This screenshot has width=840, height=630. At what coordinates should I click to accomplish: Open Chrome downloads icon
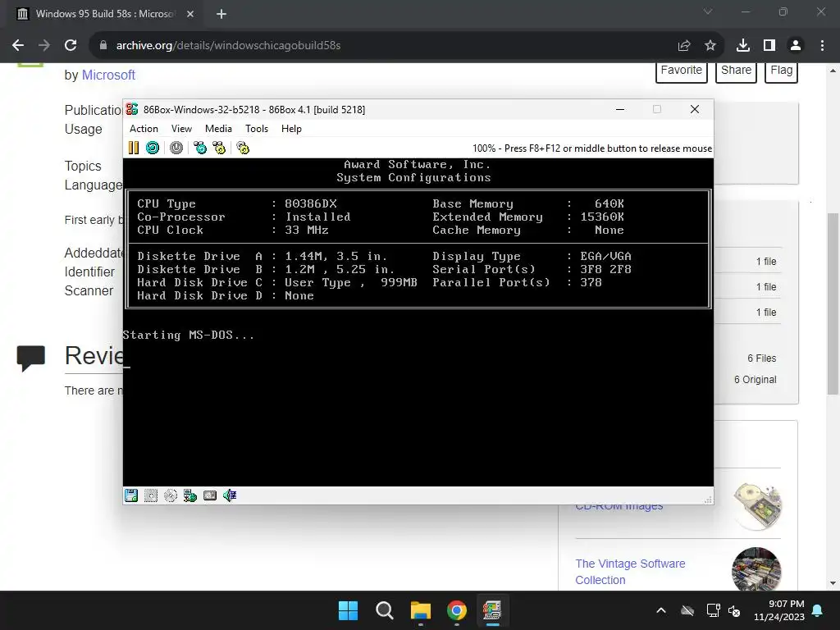743,46
